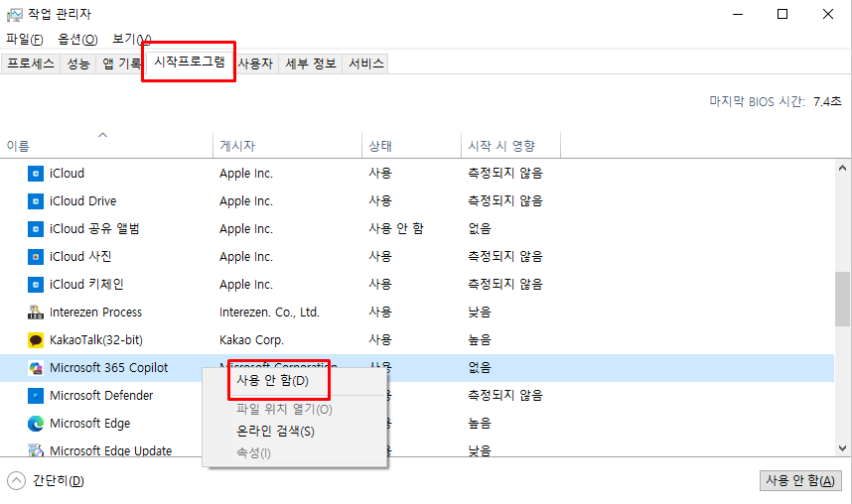Click the iCloud app icon
Screen dimensions: 852x504
36,174
